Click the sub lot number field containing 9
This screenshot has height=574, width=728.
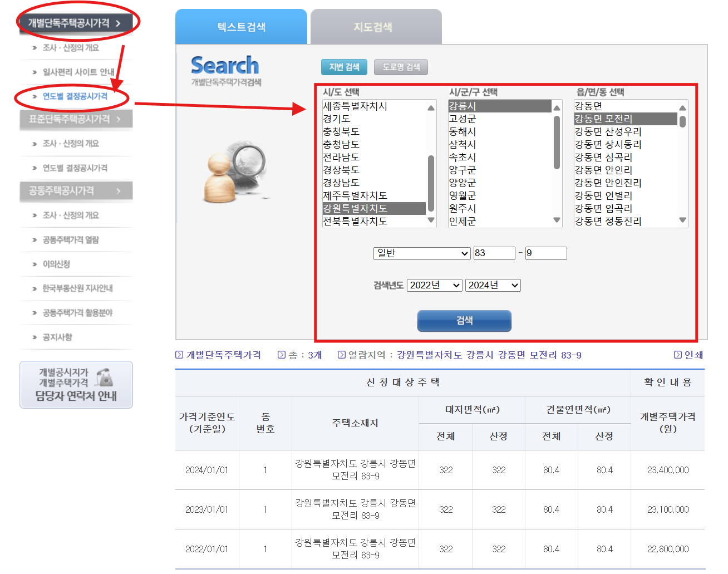coord(546,253)
